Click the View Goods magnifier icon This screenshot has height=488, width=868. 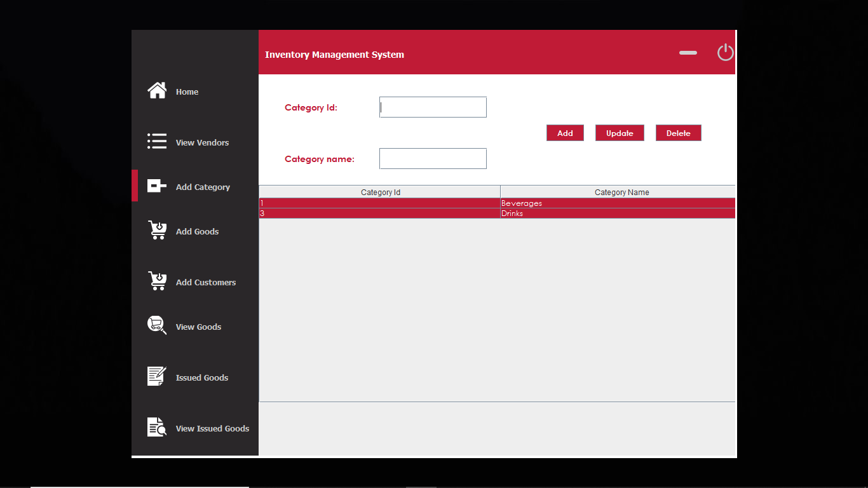pos(157,325)
